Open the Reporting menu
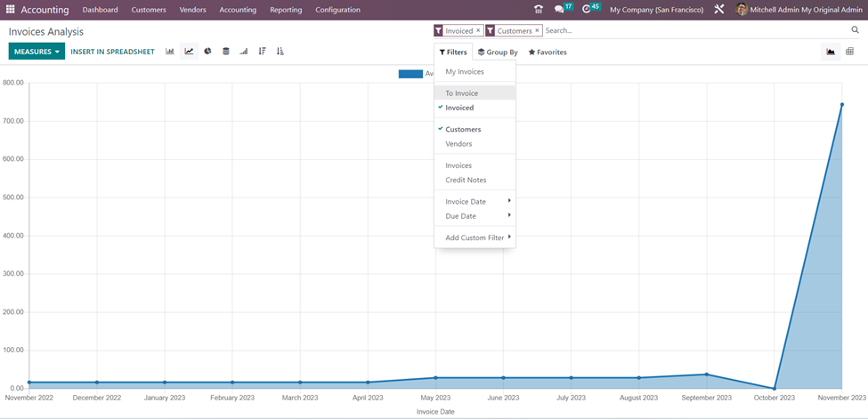 286,10
